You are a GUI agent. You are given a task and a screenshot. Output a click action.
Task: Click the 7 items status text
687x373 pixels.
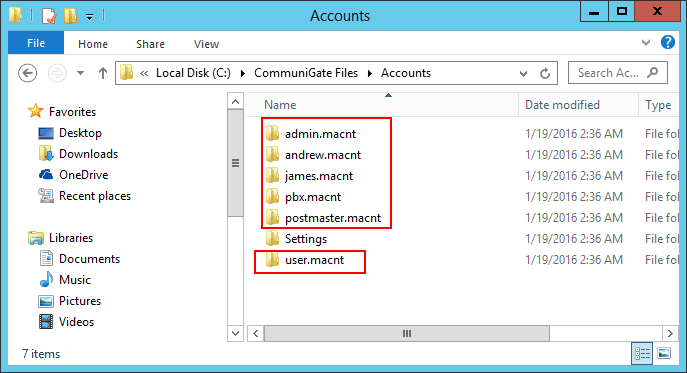click(x=41, y=354)
